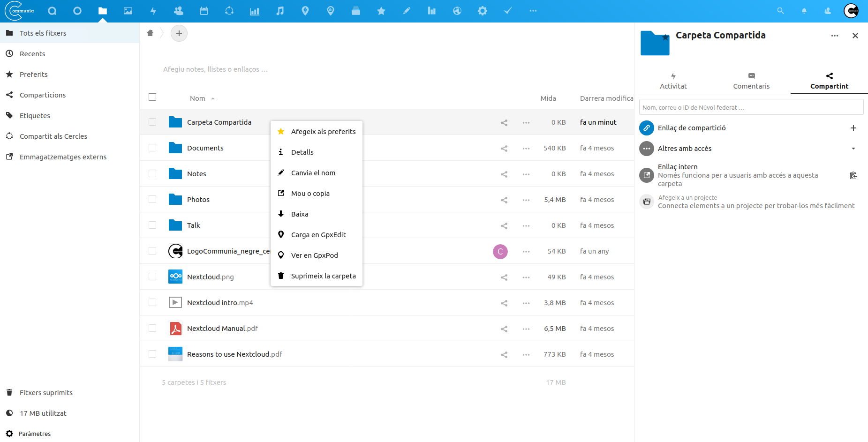Open the more apps overflow menu in top bar
Screen dimensions: 868x442
pyautogui.click(x=533, y=11)
